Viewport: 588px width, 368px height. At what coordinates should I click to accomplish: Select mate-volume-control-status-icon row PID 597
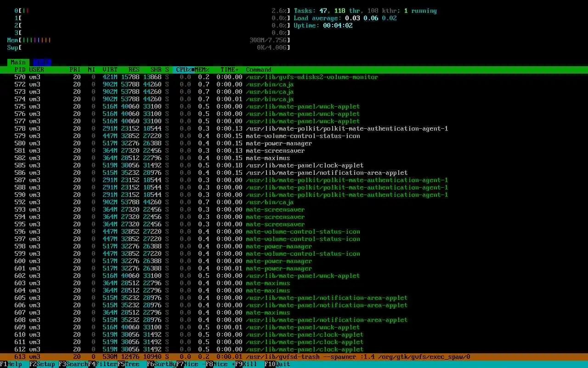pyautogui.click(x=294, y=239)
